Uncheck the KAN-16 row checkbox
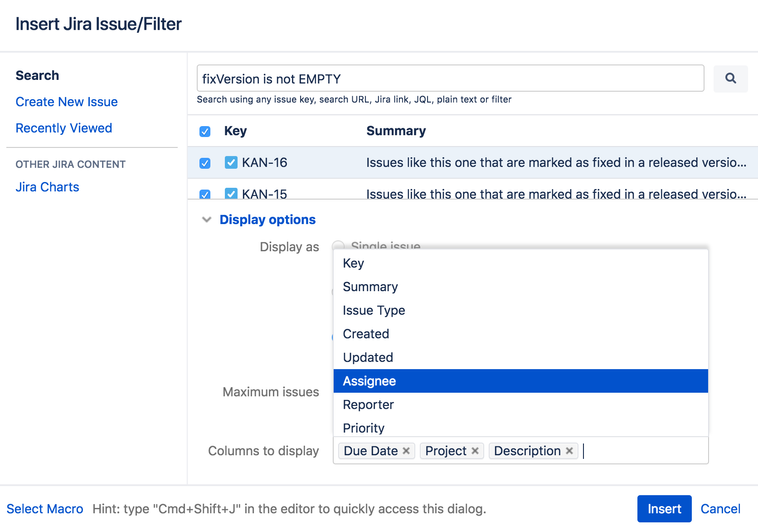Image resolution: width=758 pixels, height=527 pixels. tap(205, 163)
